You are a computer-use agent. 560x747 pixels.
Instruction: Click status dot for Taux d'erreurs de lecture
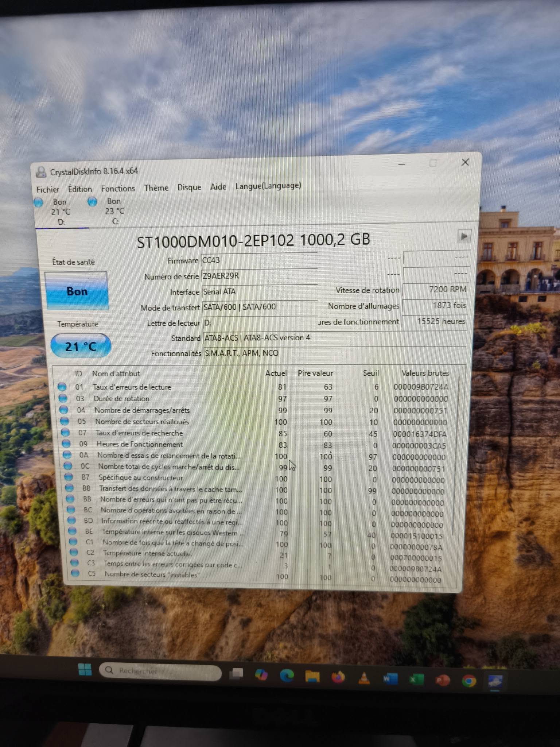click(62, 387)
